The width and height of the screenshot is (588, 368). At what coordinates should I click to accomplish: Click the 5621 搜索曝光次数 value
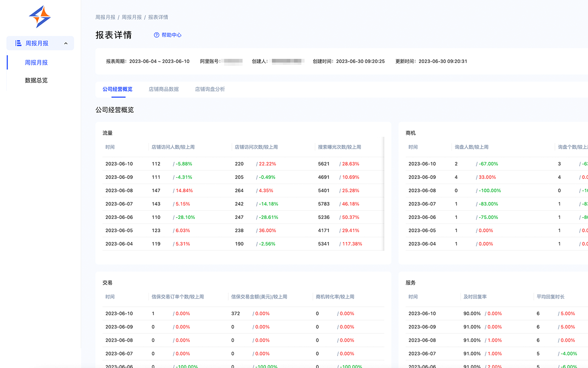[x=324, y=163]
